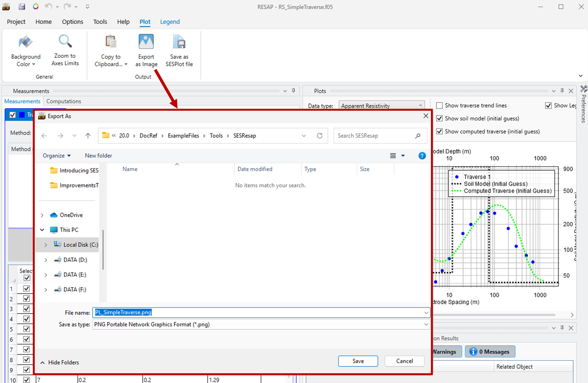Open Copy to Clipboard tool

pyautogui.click(x=111, y=51)
